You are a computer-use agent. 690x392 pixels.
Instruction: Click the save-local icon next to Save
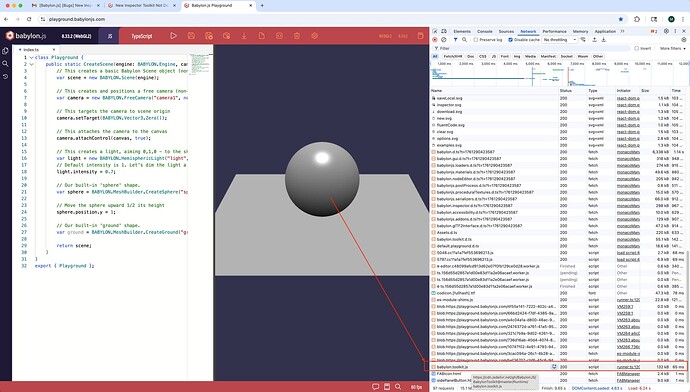click(209, 36)
